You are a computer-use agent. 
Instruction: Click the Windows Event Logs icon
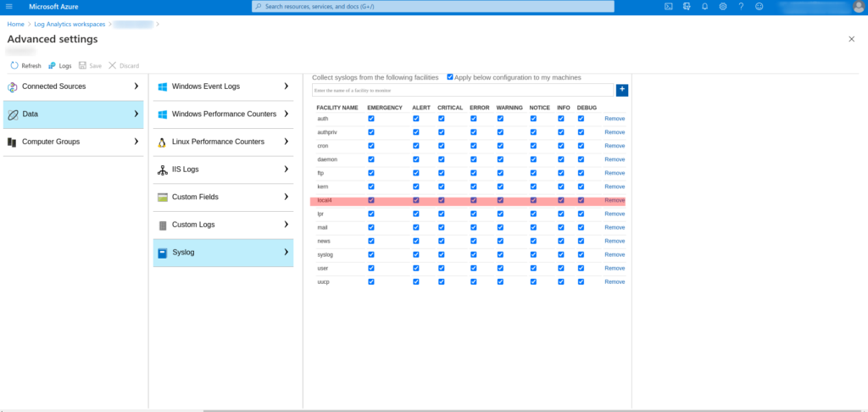point(162,87)
